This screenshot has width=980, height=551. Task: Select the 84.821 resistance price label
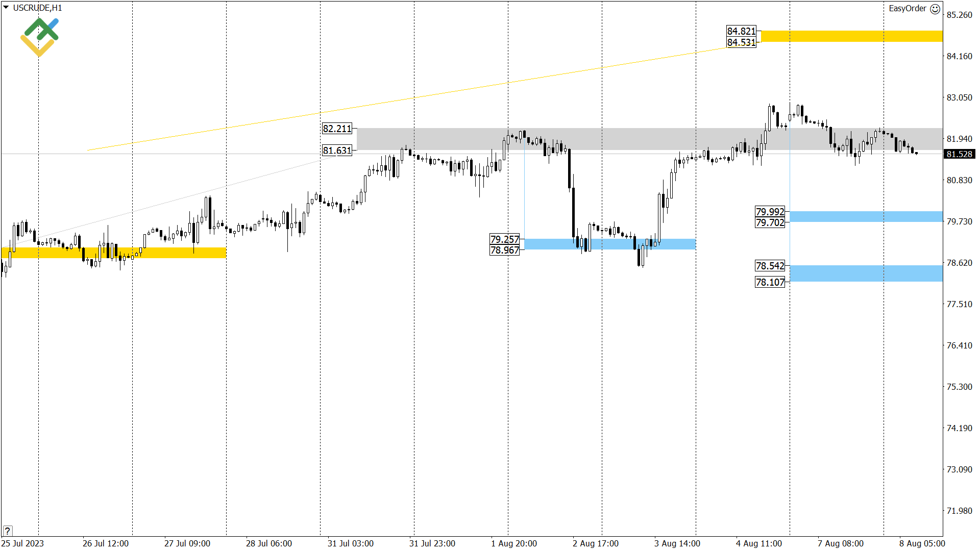coord(740,31)
